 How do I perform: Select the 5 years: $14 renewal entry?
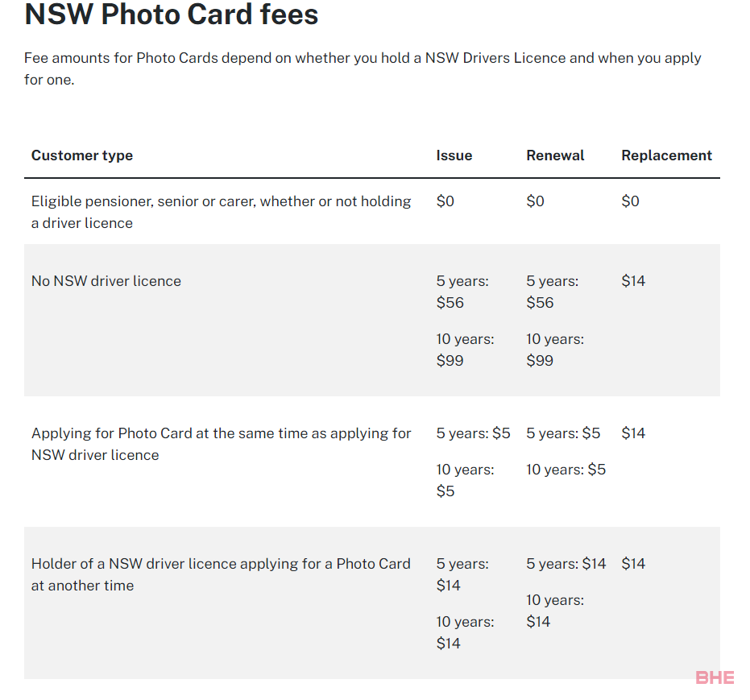point(566,563)
